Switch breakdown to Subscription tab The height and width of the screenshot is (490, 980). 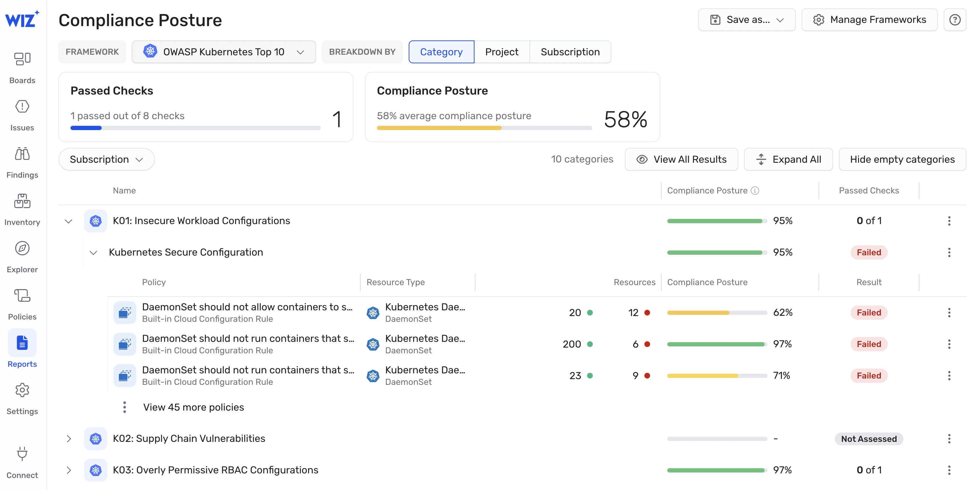tap(570, 52)
